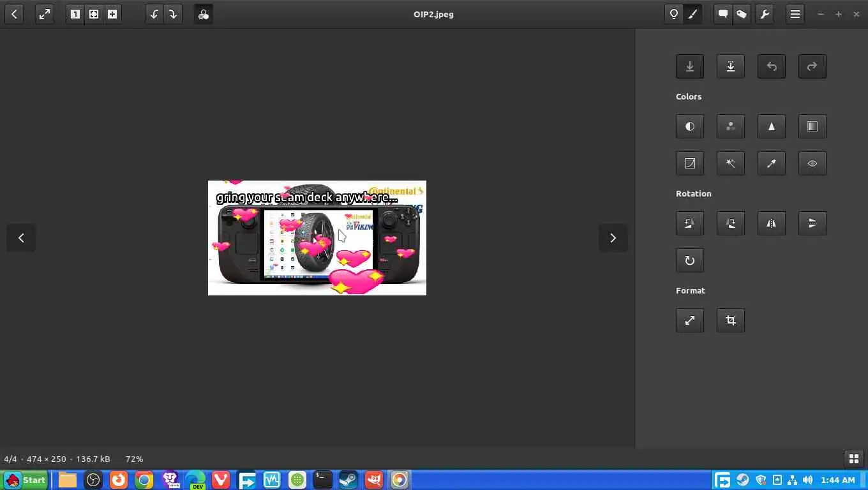This screenshot has width=868, height=490.
Task: Open the Start menu
Action: 26,480
